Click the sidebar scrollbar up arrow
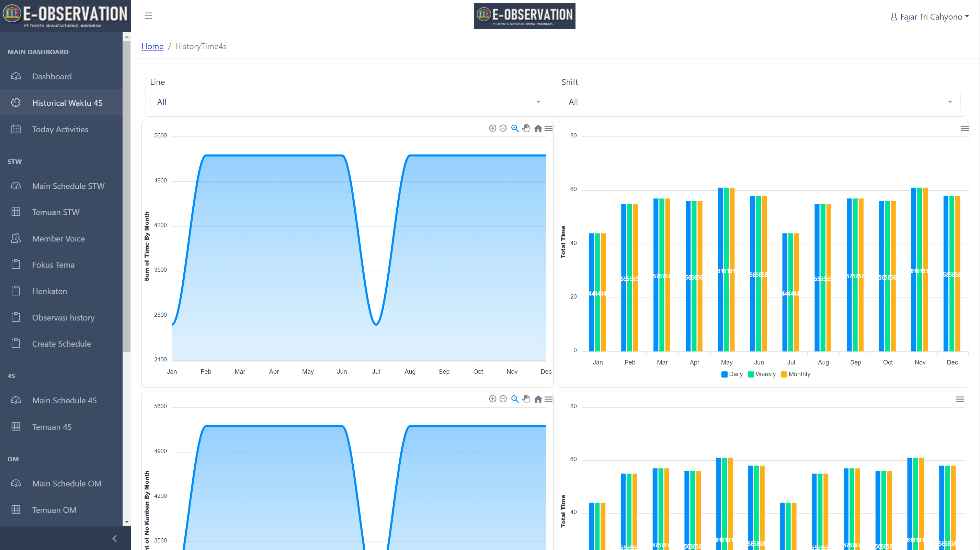Viewport: 980px width, 550px height. [x=127, y=37]
